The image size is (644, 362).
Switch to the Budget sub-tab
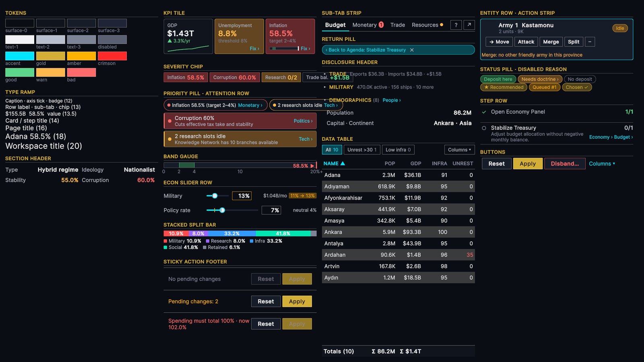(335, 25)
